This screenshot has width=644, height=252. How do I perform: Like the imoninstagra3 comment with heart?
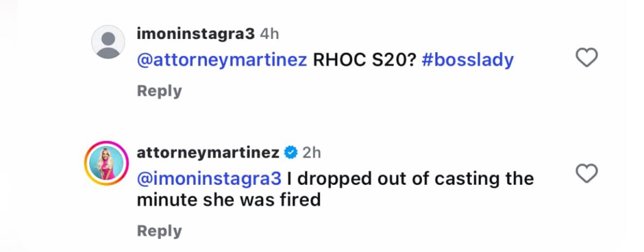(587, 58)
